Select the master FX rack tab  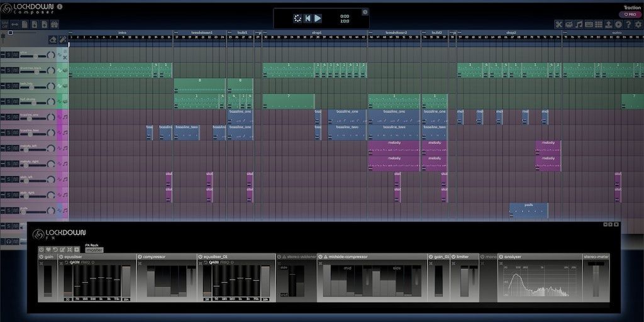(94, 250)
